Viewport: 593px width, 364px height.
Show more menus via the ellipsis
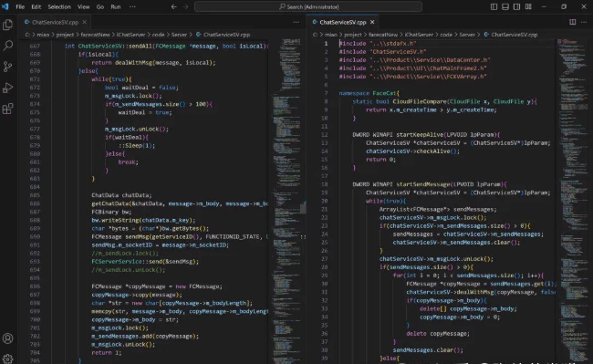tap(132, 6)
